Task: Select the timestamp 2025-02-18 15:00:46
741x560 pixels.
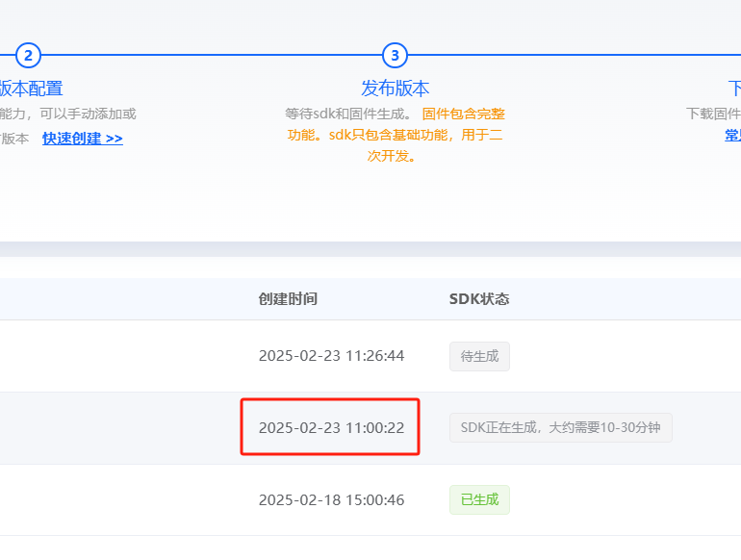Action: (x=331, y=500)
